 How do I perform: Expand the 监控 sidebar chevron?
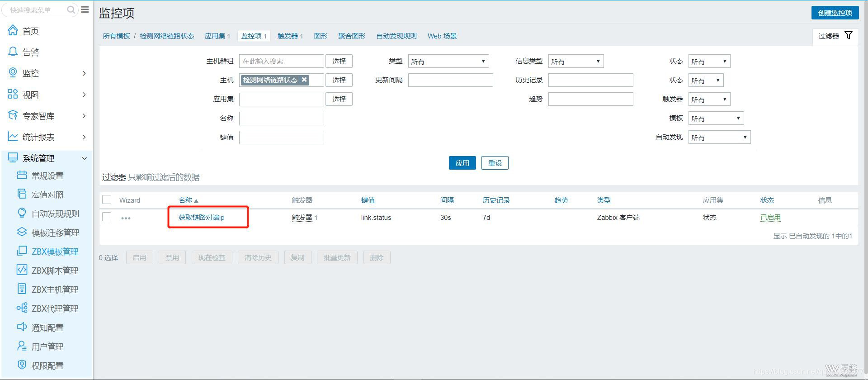coord(84,73)
